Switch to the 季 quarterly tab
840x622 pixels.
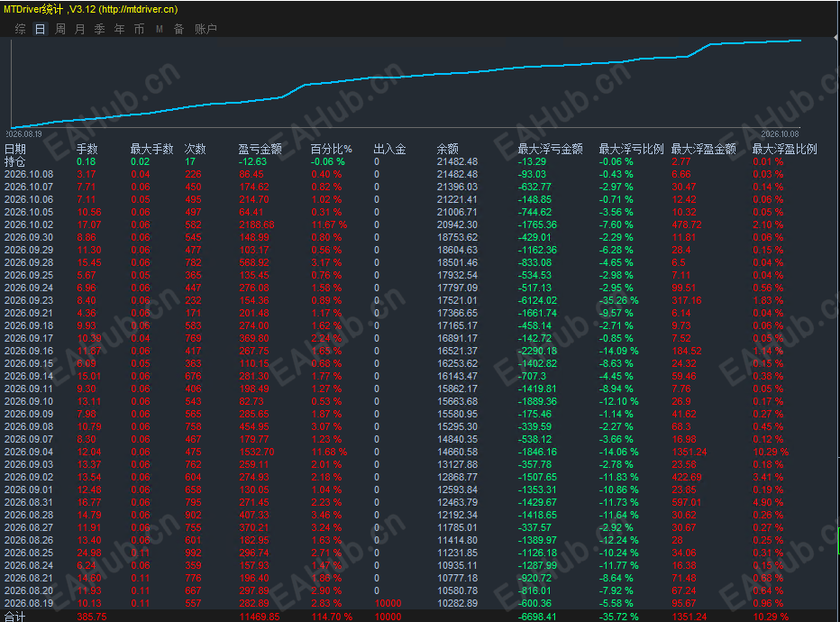(100, 29)
